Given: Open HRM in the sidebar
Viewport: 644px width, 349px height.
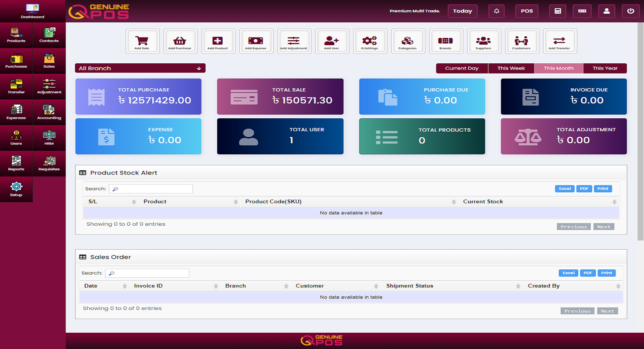Looking at the screenshot, I should [49, 138].
